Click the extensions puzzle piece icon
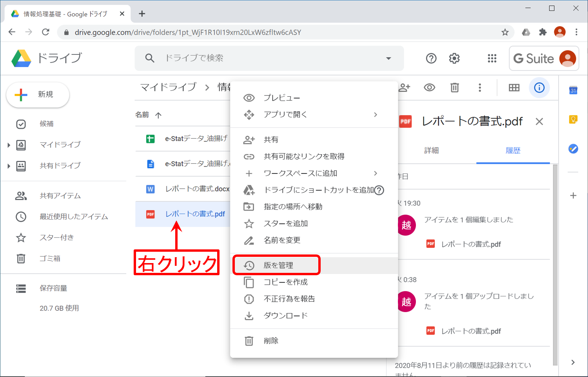 (x=543, y=32)
